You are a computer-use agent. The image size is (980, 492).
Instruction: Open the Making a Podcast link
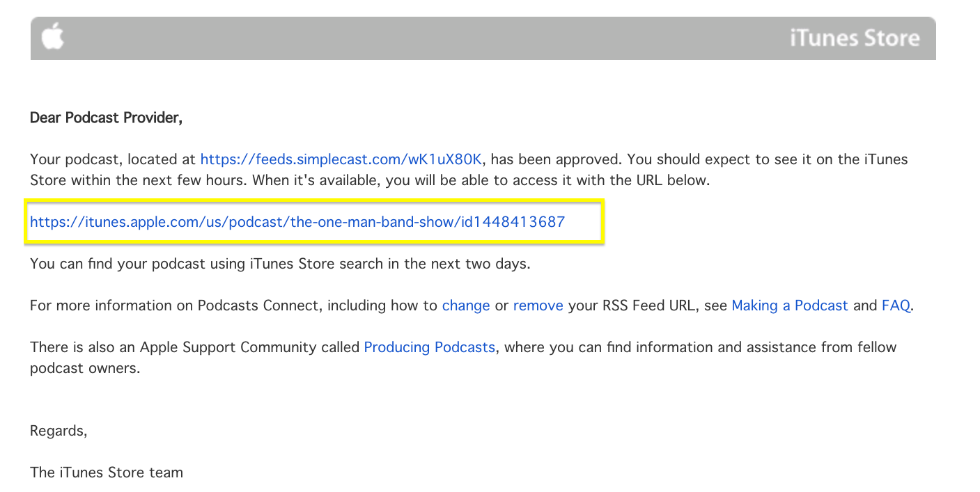(x=790, y=305)
